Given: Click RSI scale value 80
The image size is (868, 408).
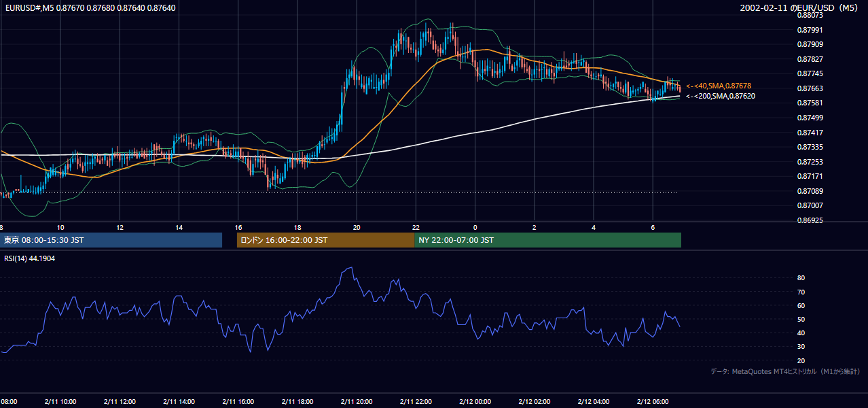Looking at the screenshot, I should click(801, 278).
